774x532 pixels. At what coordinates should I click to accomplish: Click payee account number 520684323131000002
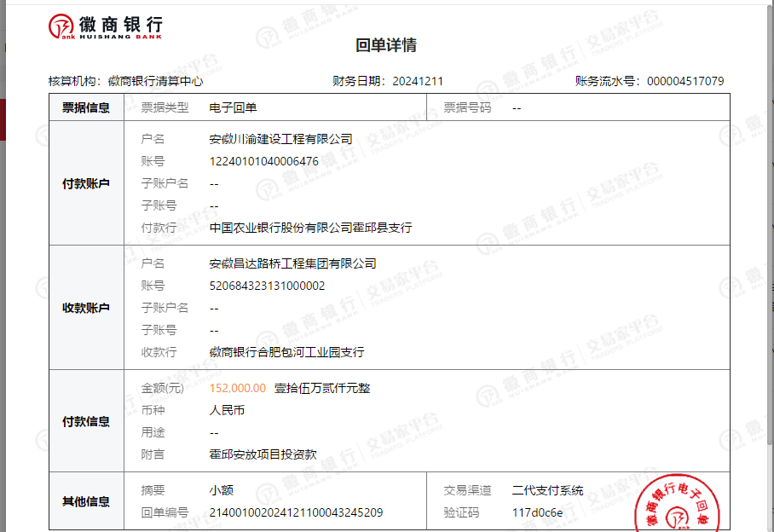[267, 286]
